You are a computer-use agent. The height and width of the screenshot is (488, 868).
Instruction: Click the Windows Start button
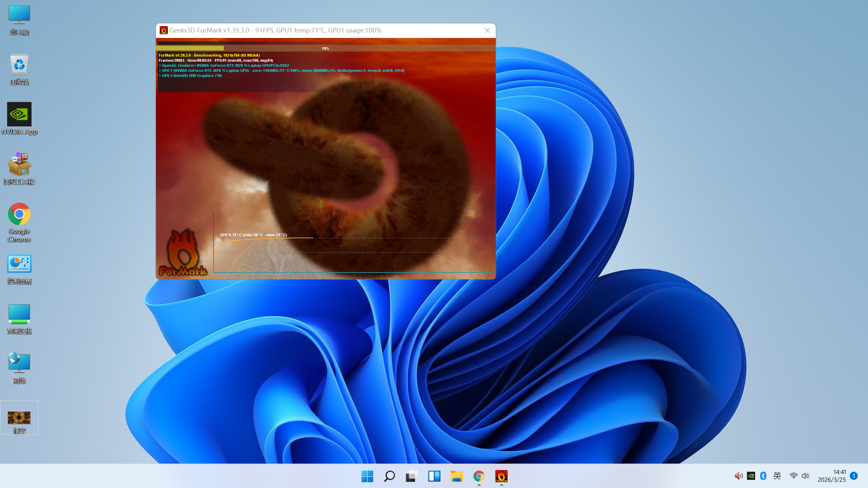click(x=367, y=476)
